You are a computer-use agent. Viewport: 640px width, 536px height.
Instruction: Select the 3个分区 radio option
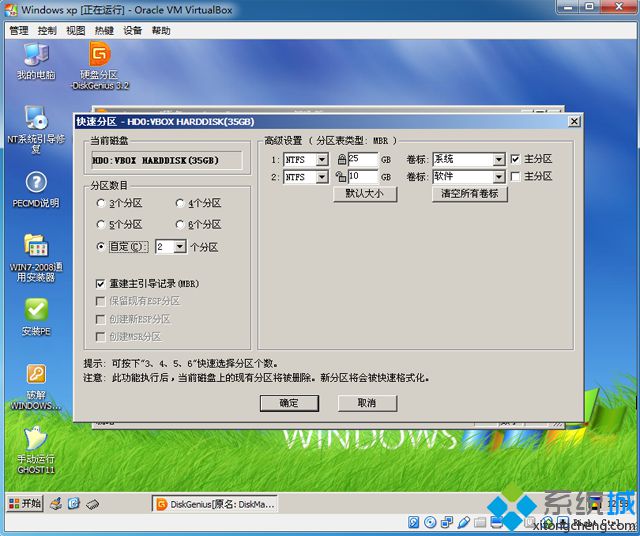[x=101, y=202]
